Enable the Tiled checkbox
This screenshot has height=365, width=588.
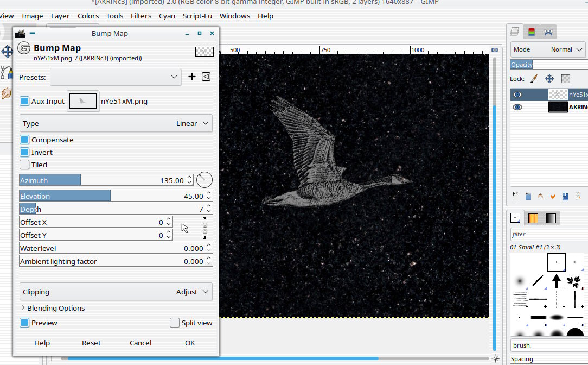pyautogui.click(x=24, y=165)
